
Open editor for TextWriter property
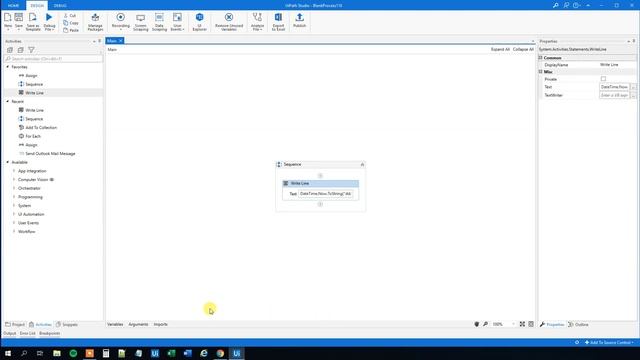point(633,95)
